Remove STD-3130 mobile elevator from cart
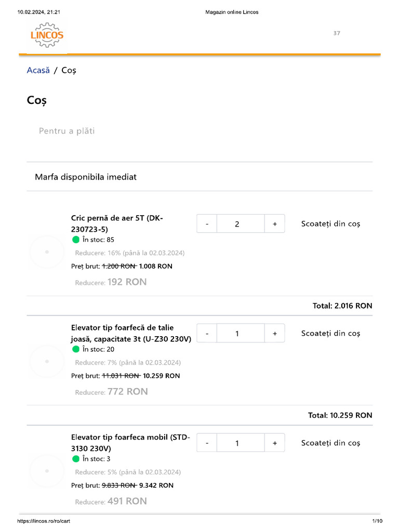This screenshot has width=399, height=532. [330, 443]
